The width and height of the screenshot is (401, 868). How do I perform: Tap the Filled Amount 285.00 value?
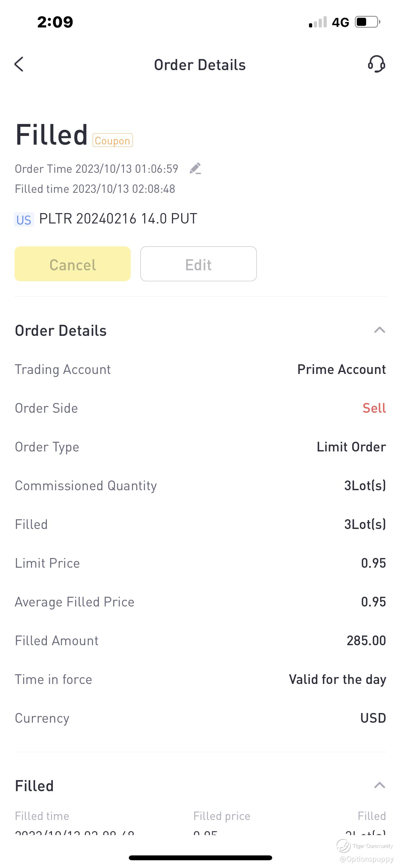pos(366,641)
